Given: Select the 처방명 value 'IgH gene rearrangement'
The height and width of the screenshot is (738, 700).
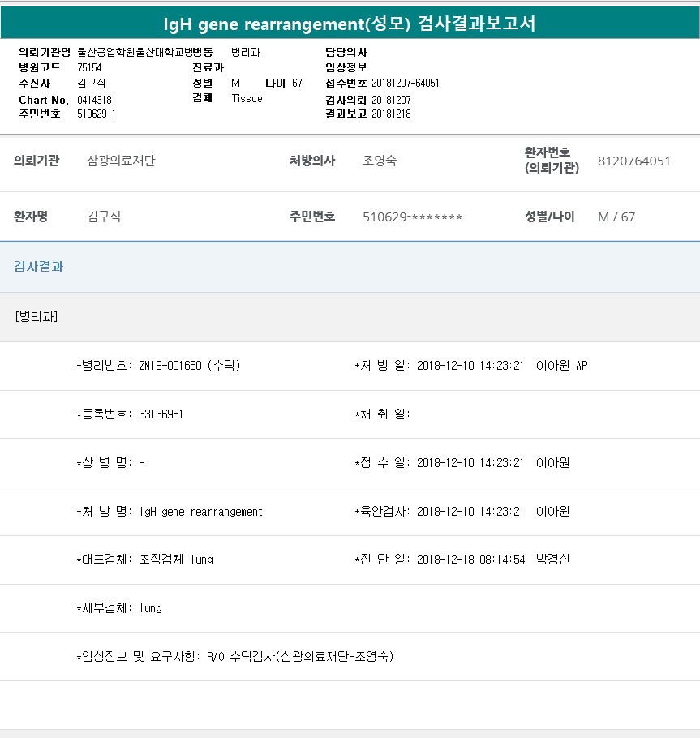Looking at the screenshot, I should pos(201,512).
